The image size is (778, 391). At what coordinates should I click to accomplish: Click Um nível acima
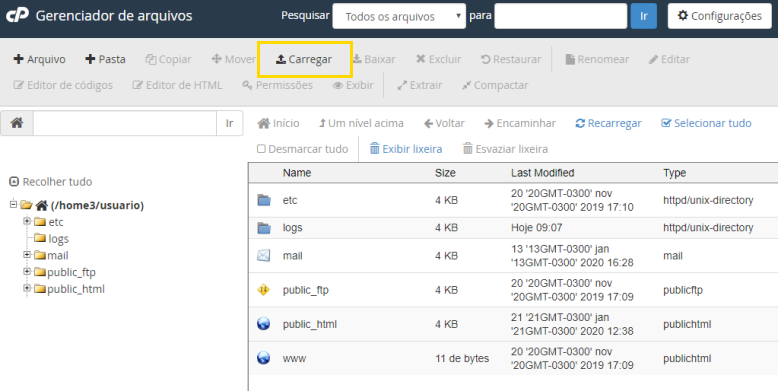point(361,123)
